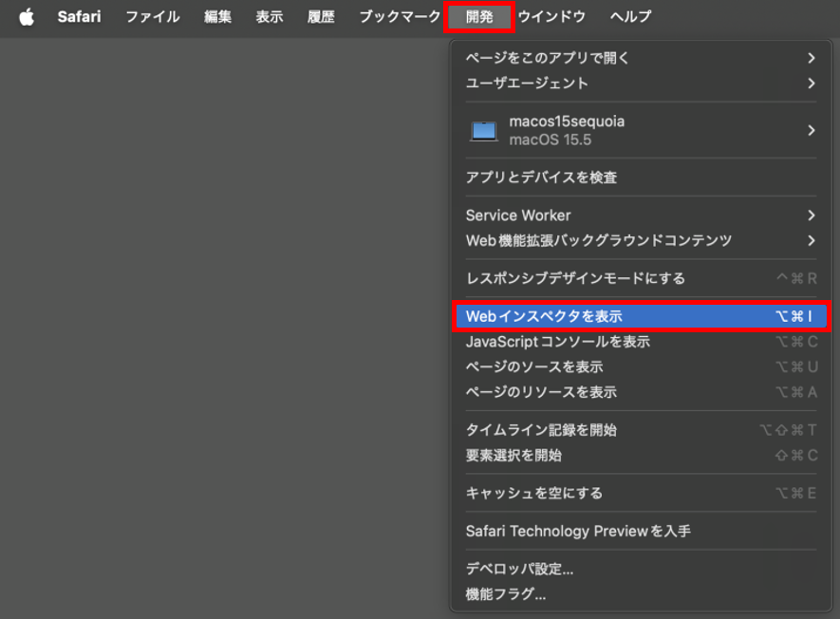Choose 要素選択を開始
Viewport: 840px width, 619px height.
[641, 455]
